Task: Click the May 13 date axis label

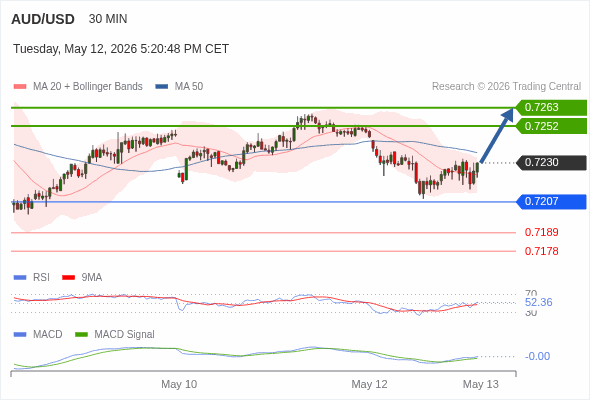Action: point(481,384)
